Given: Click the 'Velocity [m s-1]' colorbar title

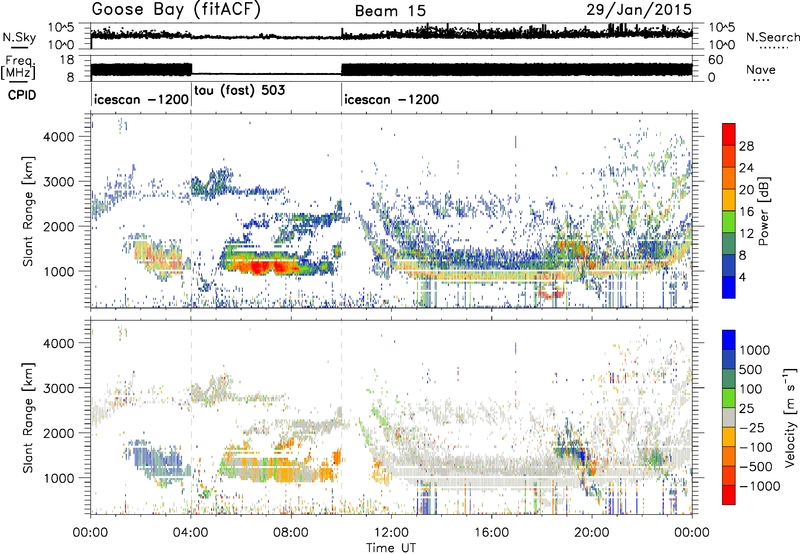Looking at the screenshot, I should click(x=790, y=417).
